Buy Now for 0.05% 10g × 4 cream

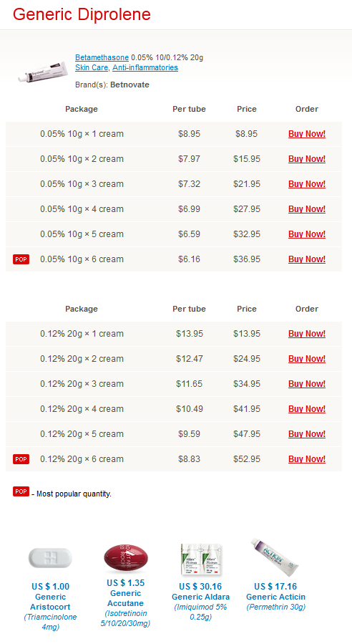pyautogui.click(x=307, y=209)
